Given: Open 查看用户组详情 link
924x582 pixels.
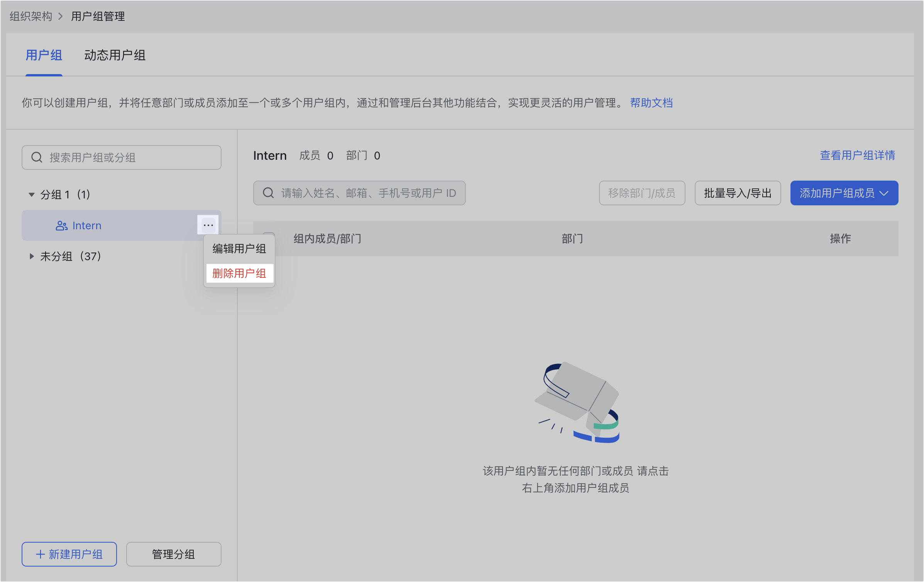Looking at the screenshot, I should pos(857,155).
